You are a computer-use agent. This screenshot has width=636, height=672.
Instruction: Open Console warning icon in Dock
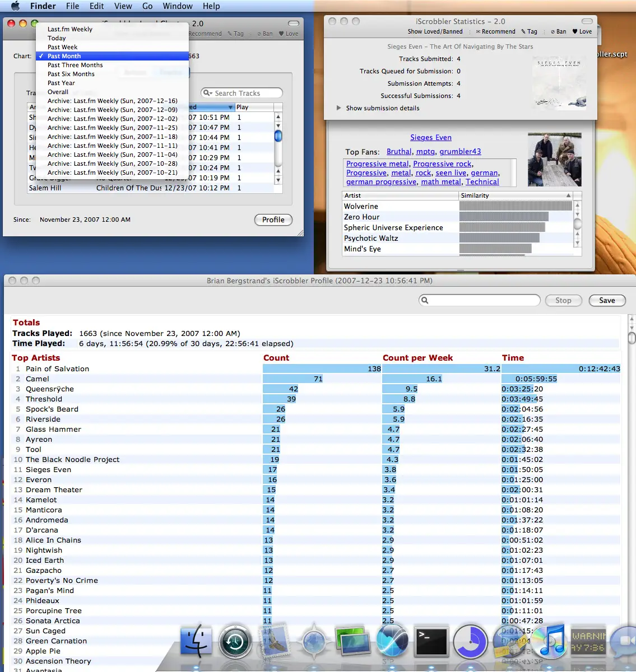click(x=588, y=641)
